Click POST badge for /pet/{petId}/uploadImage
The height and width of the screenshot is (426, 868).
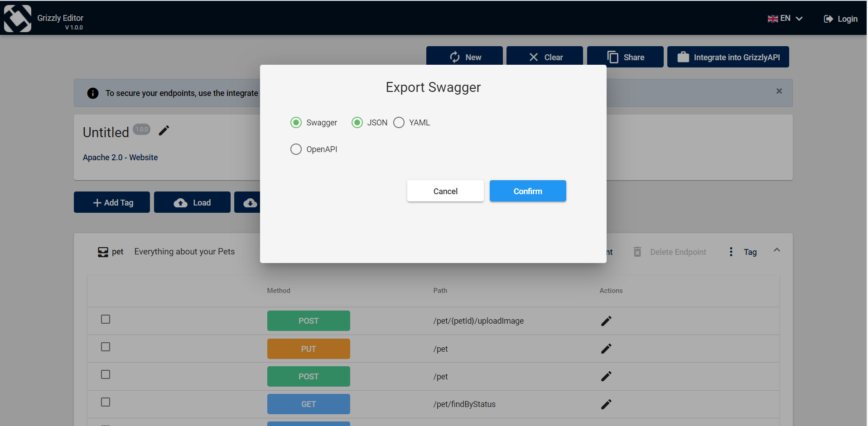(309, 321)
